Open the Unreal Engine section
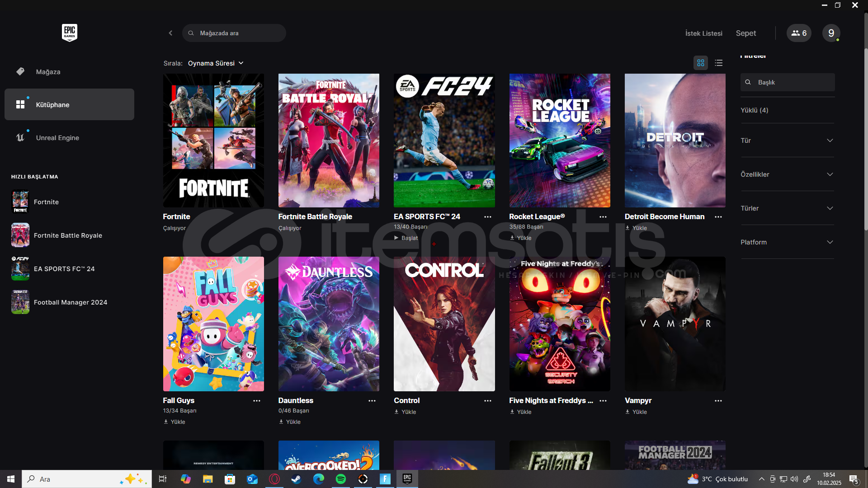The height and width of the screenshot is (488, 868). click(x=69, y=137)
